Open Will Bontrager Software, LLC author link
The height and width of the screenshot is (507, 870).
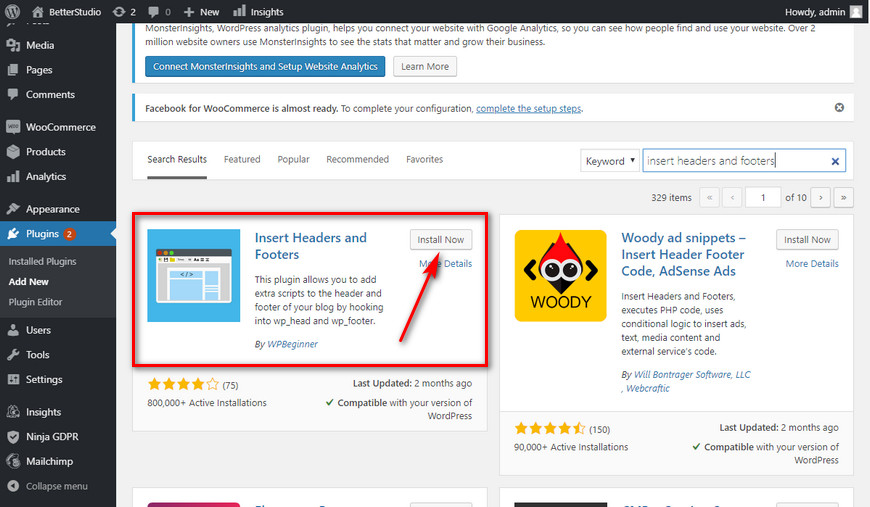[x=692, y=374]
